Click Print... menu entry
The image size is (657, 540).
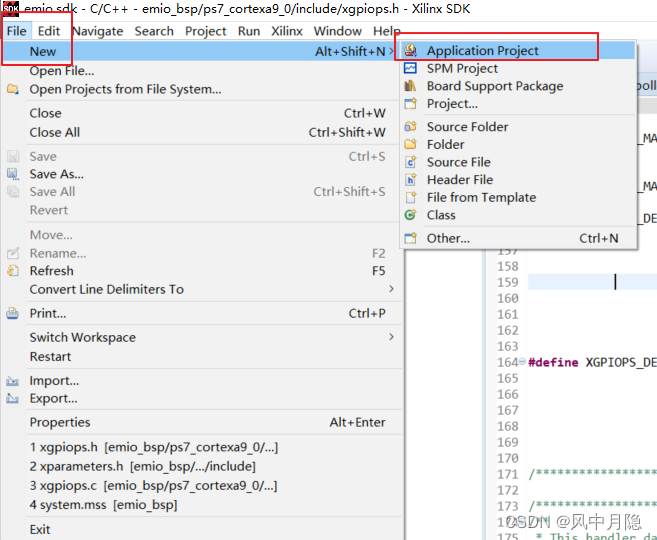point(200,313)
